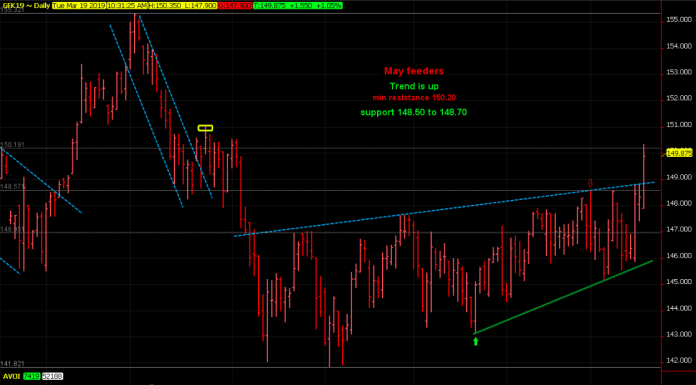The height and width of the screenshot is (385, 696).
Task: Click the 141.821 low level label
Action: [12, 364]
